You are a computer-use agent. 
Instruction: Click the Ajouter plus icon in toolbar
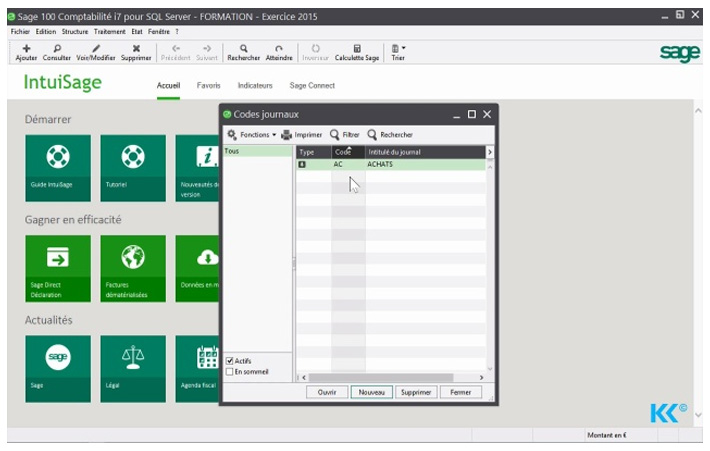point(26,48)
